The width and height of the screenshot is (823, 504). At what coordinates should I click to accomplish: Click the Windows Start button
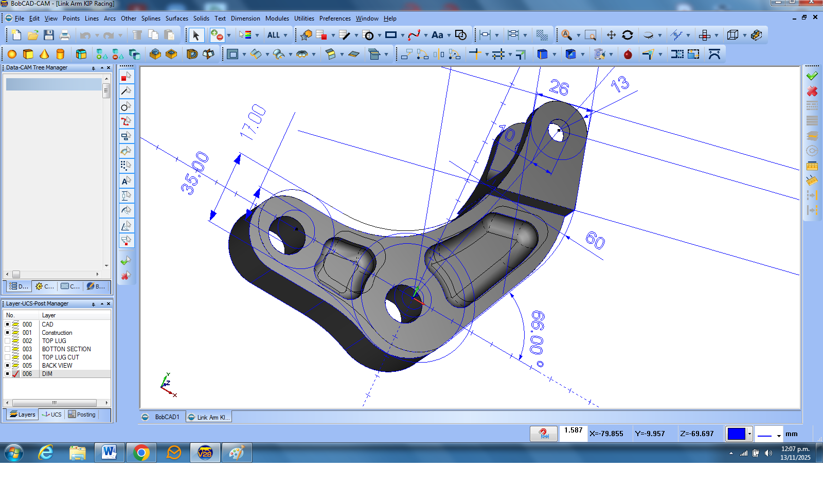click(x=14, y=453)
